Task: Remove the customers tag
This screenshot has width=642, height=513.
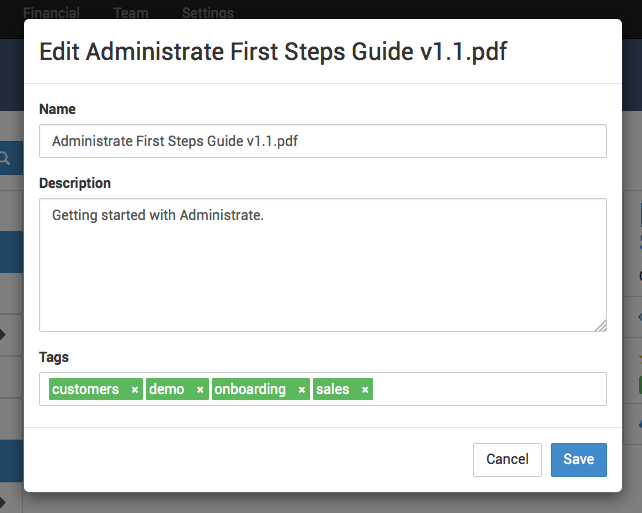Action: (134, 390)
